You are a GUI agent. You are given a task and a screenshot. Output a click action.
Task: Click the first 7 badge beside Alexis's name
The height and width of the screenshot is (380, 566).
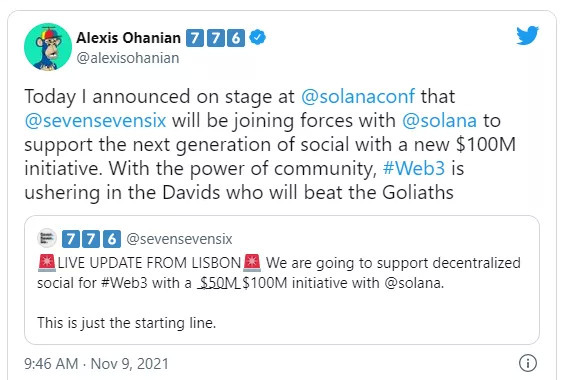pos(195,38)
